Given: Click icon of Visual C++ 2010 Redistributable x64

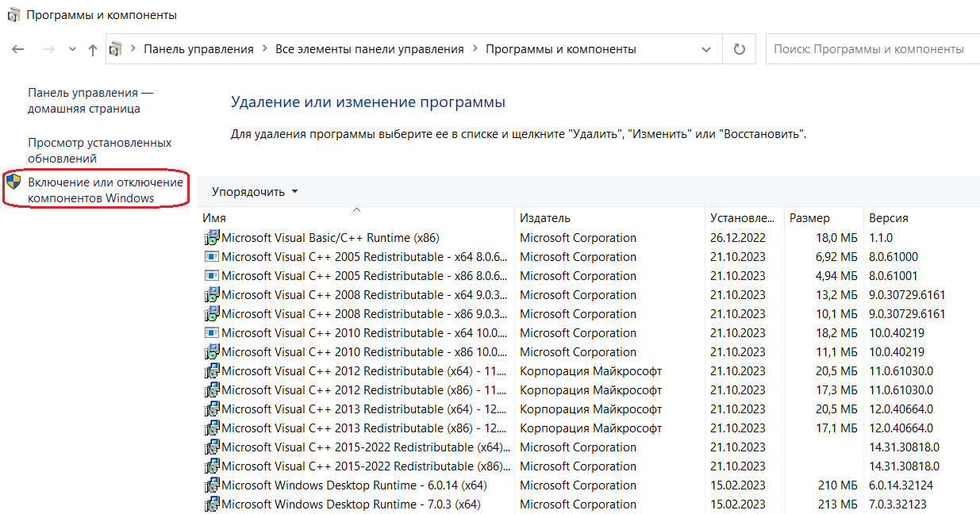Looking at the screenshot, I should (x=212, y=333).
